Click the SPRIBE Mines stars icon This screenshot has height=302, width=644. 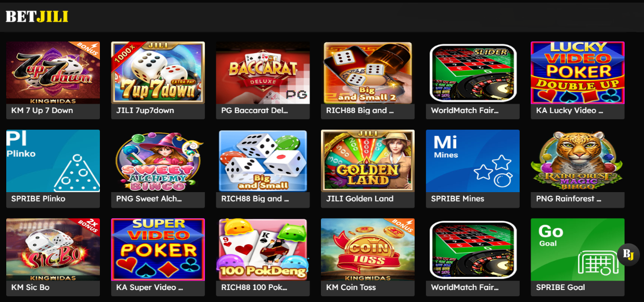pos(494,171)
